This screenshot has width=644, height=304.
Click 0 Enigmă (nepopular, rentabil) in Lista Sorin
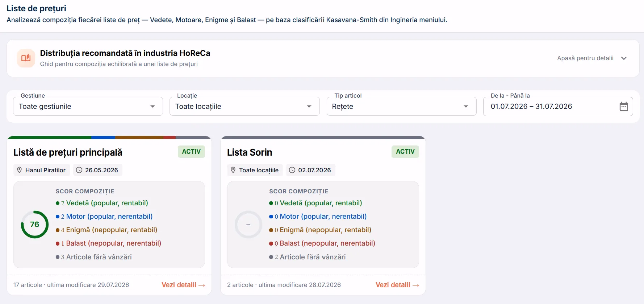coord(320,230)
